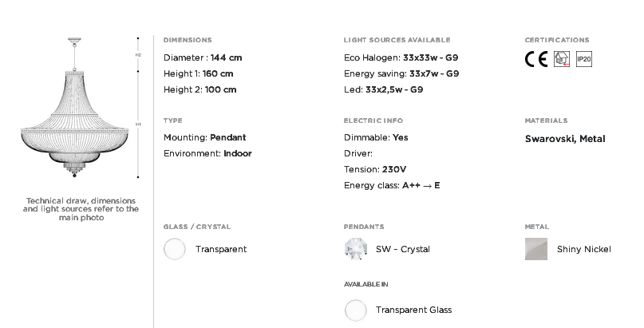Click the Shiny Nickel label

coord(583,249)
